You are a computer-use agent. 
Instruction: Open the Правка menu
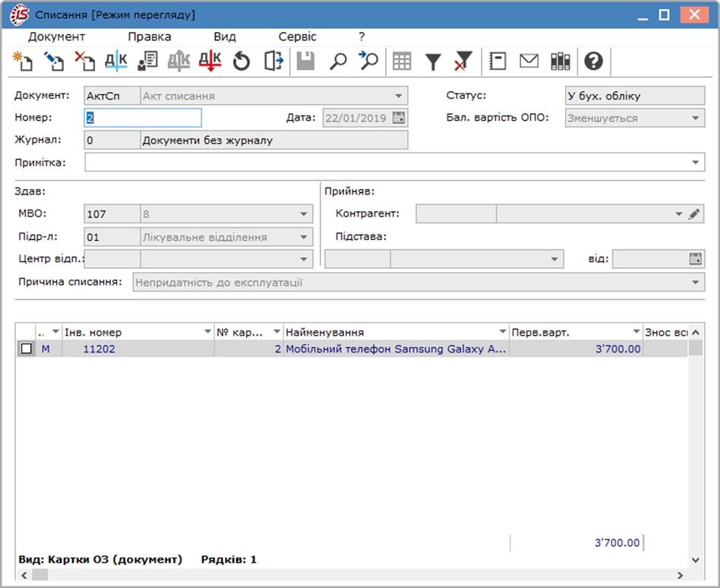[x=149, y=36]
